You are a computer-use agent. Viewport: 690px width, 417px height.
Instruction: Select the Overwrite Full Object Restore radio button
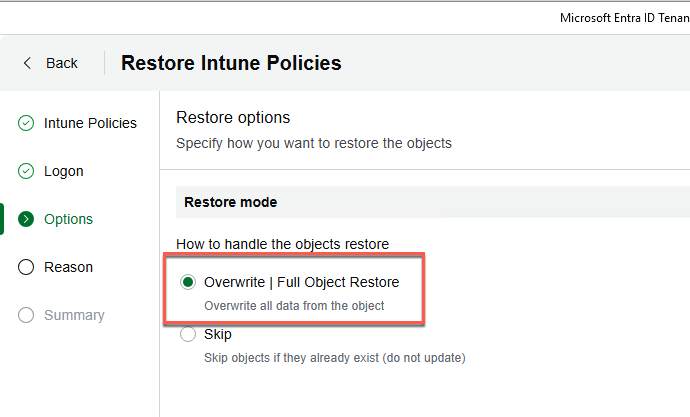pyautogui.click(x=188, y=283)
